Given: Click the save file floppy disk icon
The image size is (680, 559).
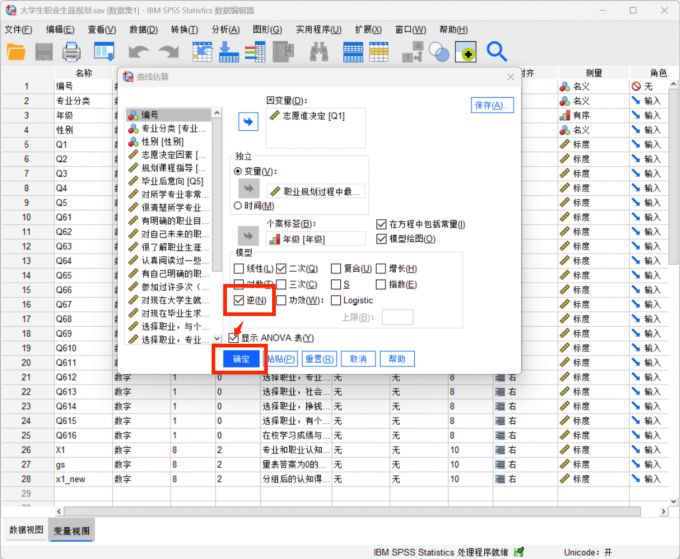Looking at the screenshot, I should click(44, 51).
